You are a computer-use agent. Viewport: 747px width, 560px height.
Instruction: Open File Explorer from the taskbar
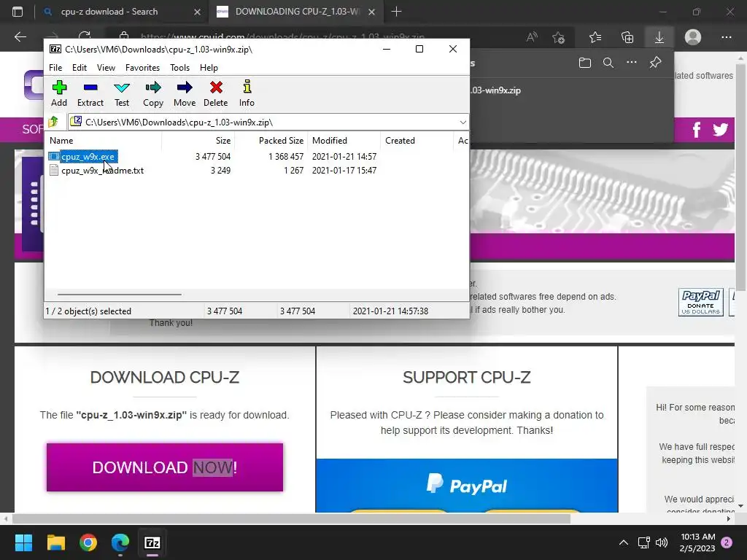55,542
